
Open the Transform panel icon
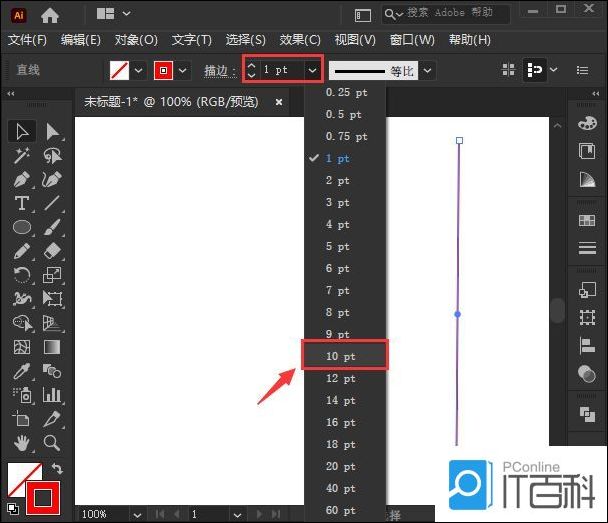point(587,317)
